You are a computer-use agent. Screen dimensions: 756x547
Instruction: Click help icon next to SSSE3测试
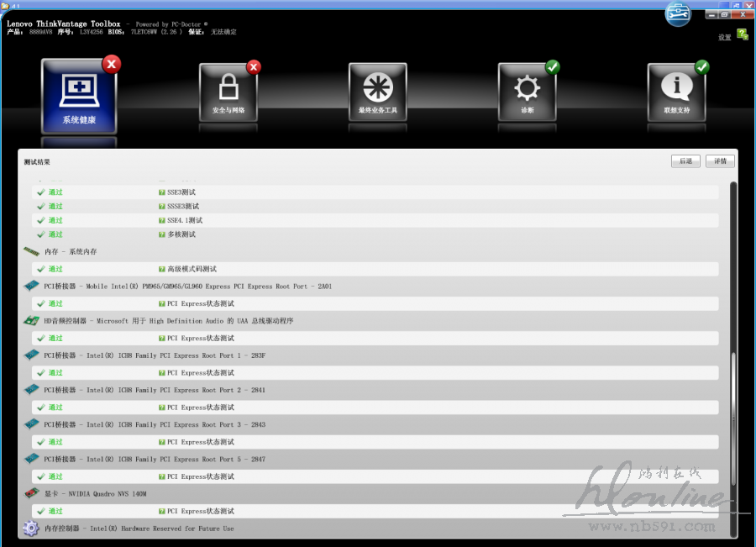pos(162,207)
